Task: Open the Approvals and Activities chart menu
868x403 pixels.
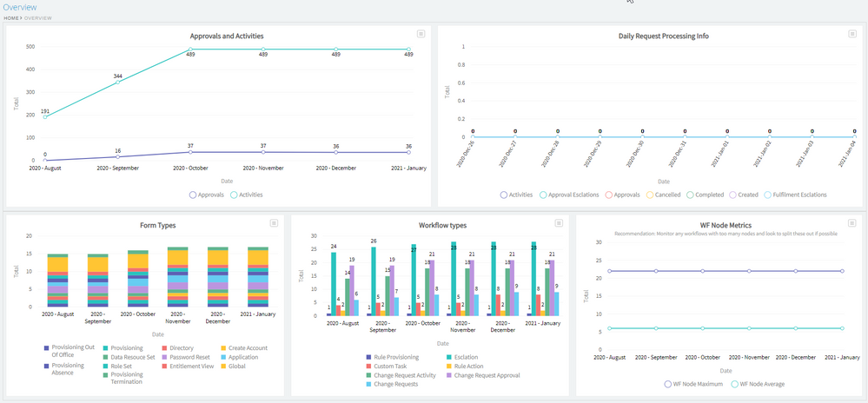Action: pyautogui.click(x=421, y=34)
